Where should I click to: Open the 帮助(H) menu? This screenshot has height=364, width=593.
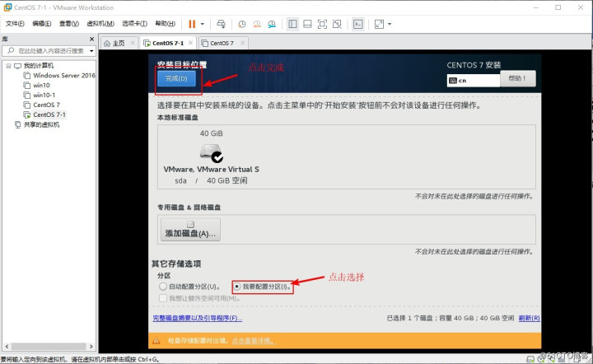166,23
